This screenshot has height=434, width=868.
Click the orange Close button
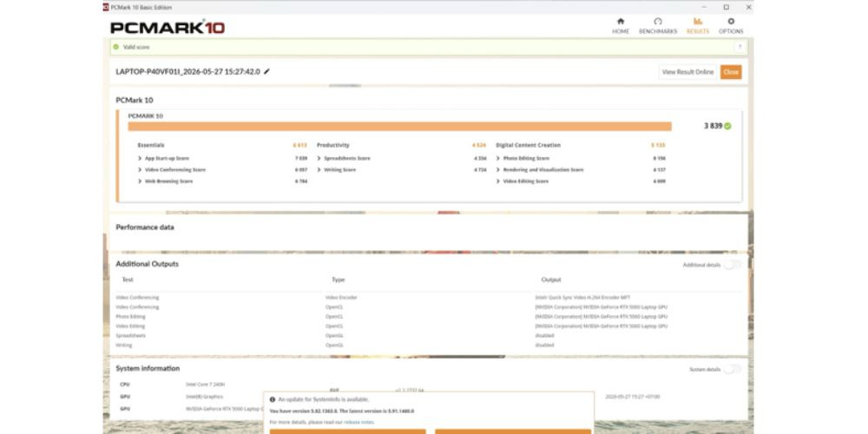tap(731, 72)
